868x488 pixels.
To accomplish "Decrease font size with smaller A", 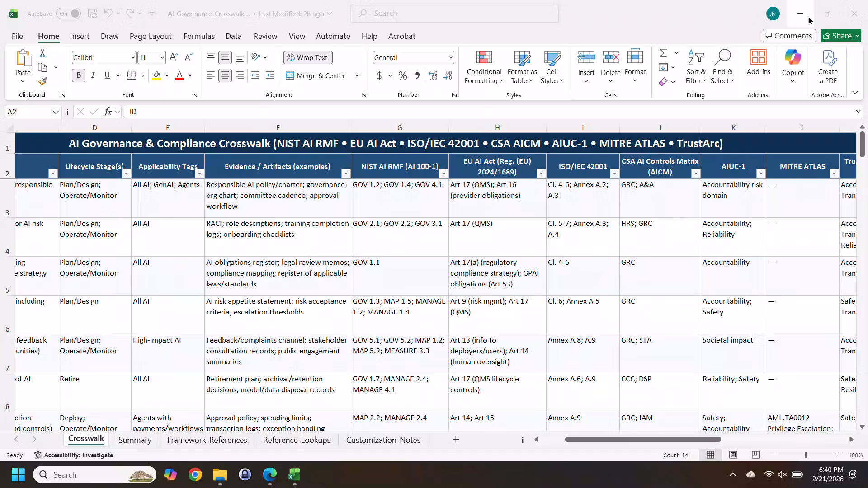I will (x=189, y=57).
